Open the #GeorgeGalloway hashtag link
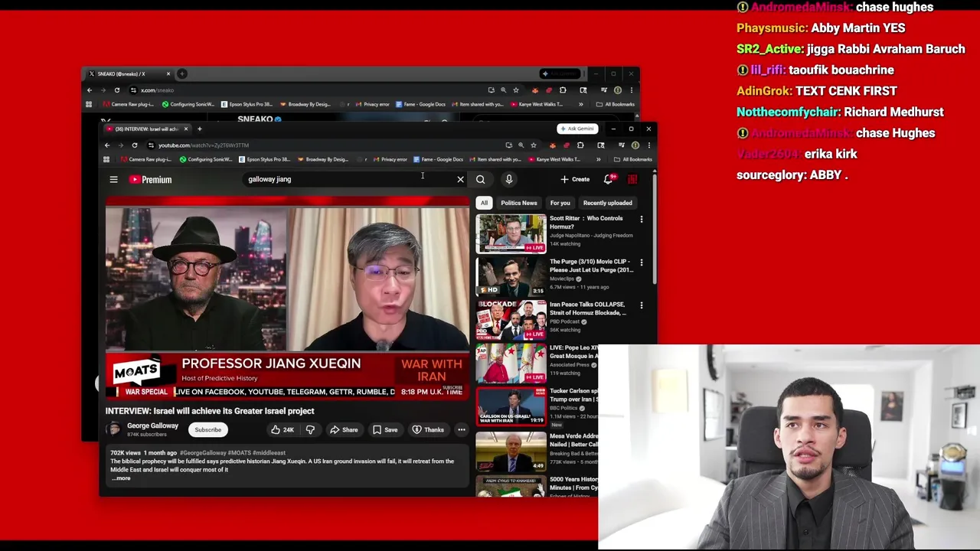Image resolution: width=980 pixels, height=551 pixels. (203, 453)
